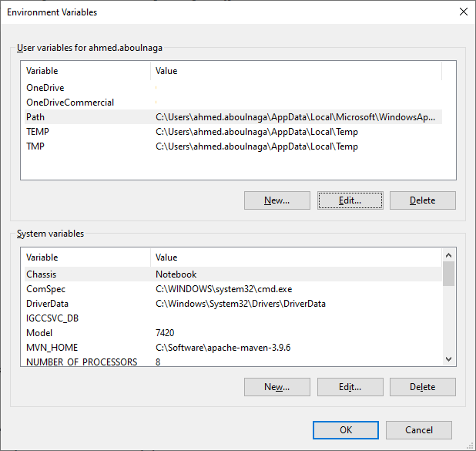This screenshot has height=451, width=476.
Task: Select the Chassis system variable
Action: (42, 274)
